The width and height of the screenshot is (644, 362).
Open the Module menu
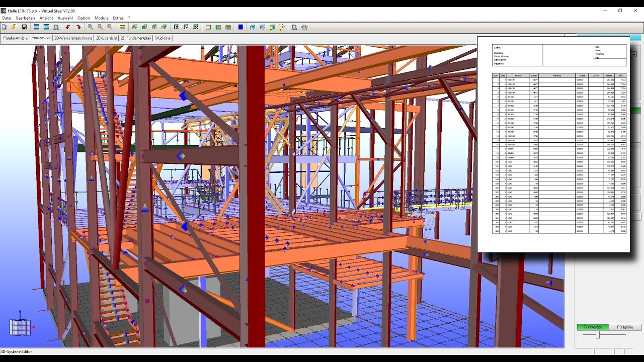[102, 18]
